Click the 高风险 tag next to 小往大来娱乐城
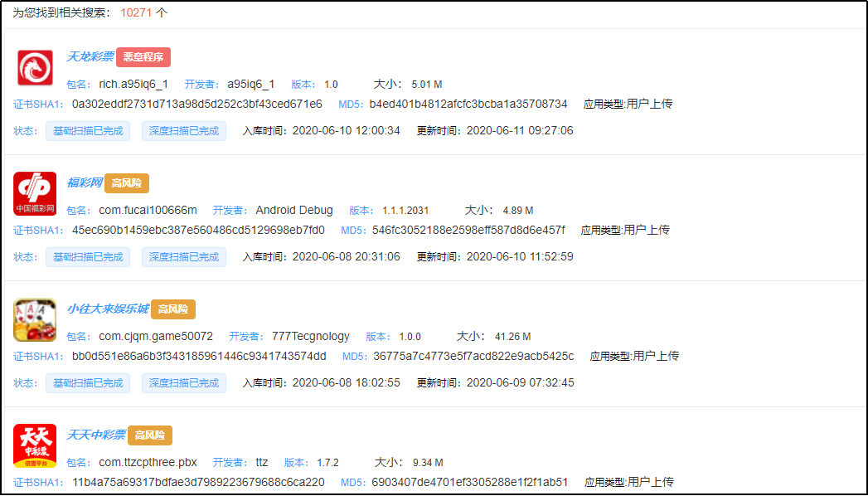This screenshot has width=868, height=496. pyautogui.click(x=173, y=309)
